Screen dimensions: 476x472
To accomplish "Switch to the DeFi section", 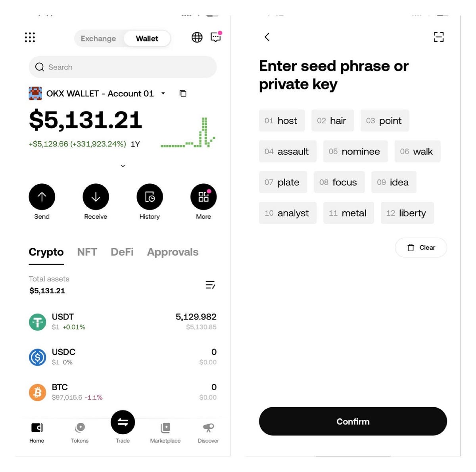I will 122,252.
